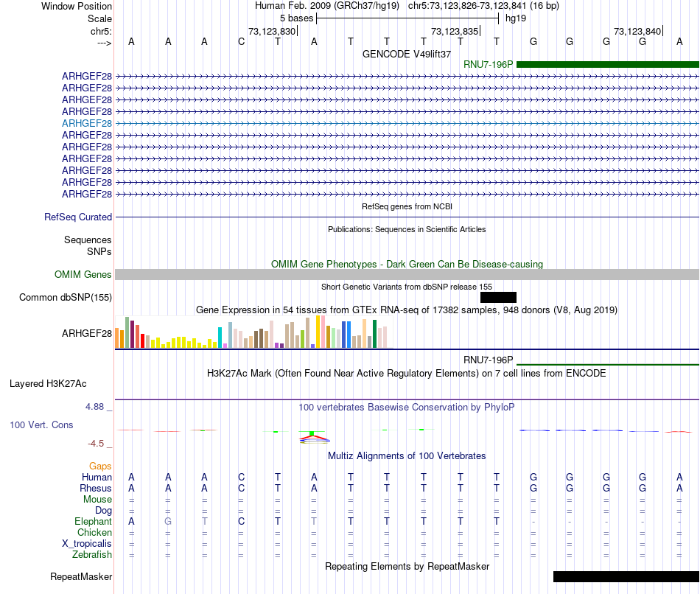700x594 pixels.
Task: Click the chr5: ruler label
Action: [x=101, y=31]
